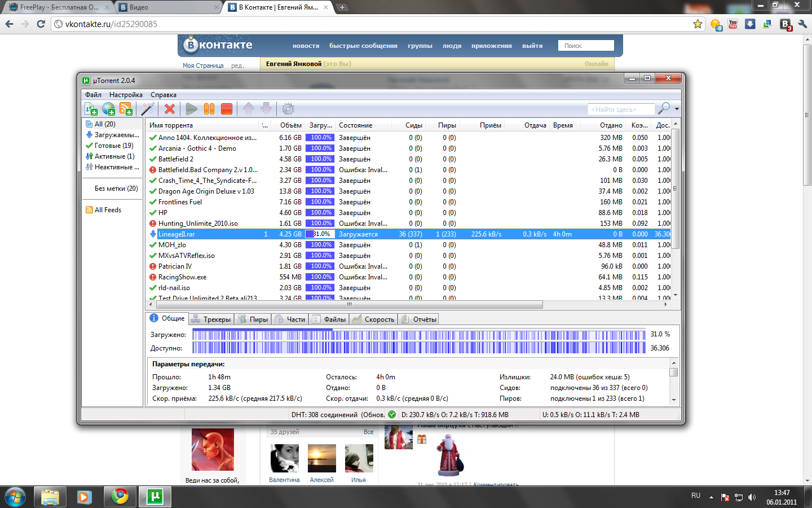Click the checkmark icon beside MOH_zlo
Screen dimensions: 812x508
point(153,245)
